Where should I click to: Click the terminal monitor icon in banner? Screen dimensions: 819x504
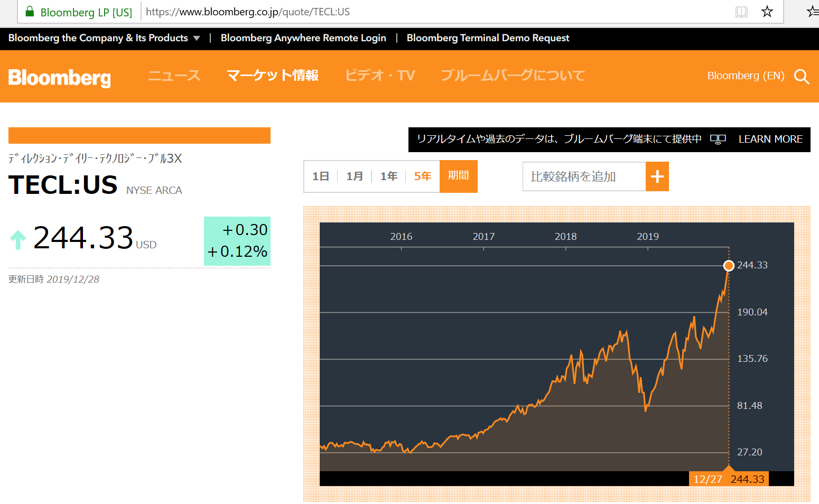point(718,139)
